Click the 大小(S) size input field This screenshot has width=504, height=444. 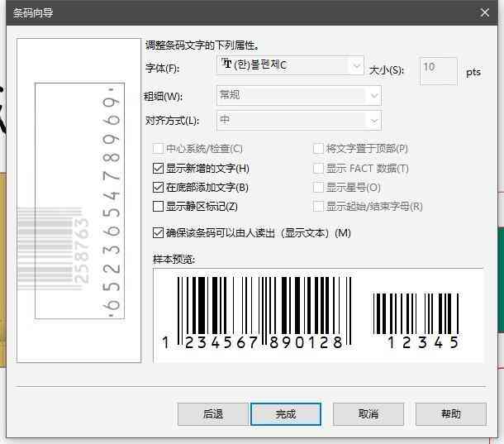pyautogui.click(x=439, y=71)
